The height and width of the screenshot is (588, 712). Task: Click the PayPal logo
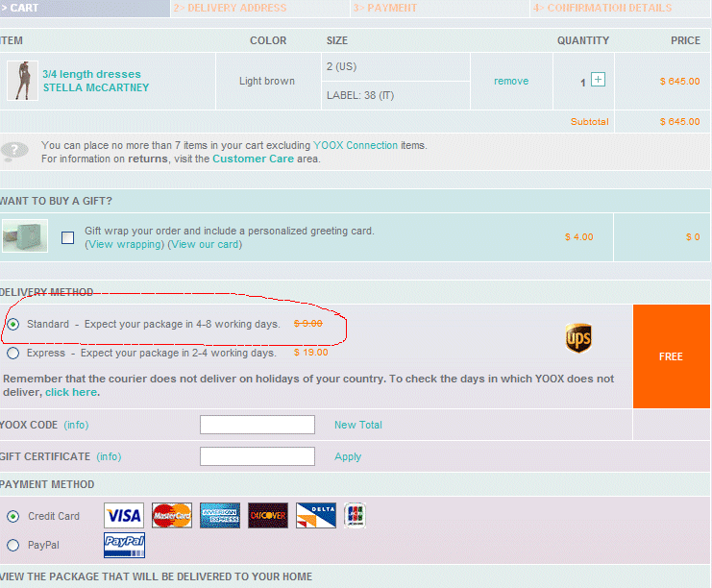click(x=124, y=545)
